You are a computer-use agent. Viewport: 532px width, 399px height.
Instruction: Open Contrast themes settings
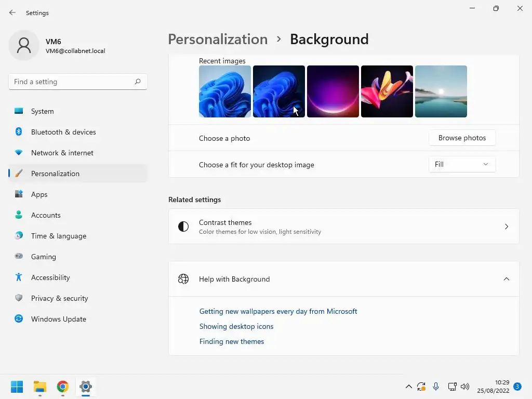[x=344, y=227]
